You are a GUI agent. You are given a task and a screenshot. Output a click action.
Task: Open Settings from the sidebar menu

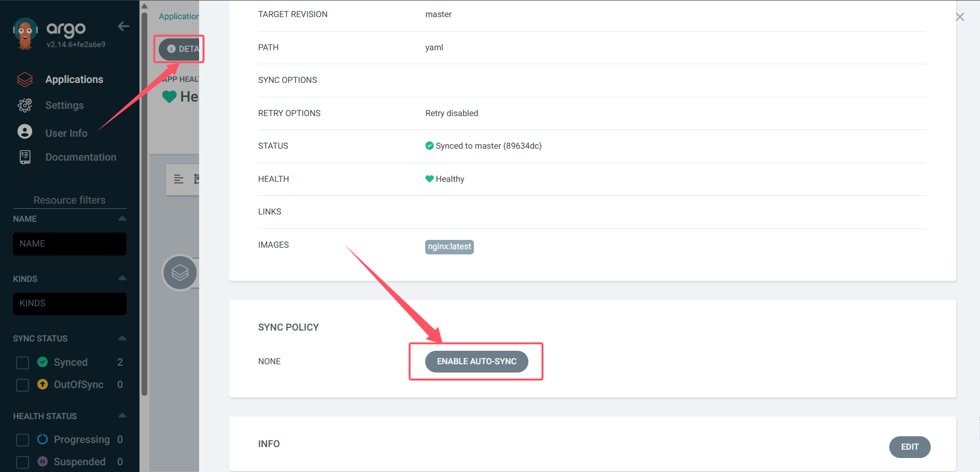point(64,105)
